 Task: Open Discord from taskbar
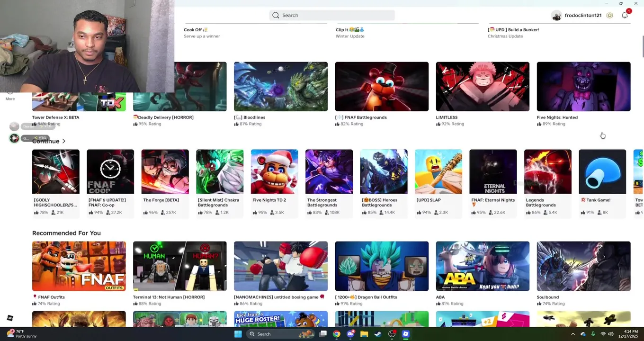click(x=350, y=334)
